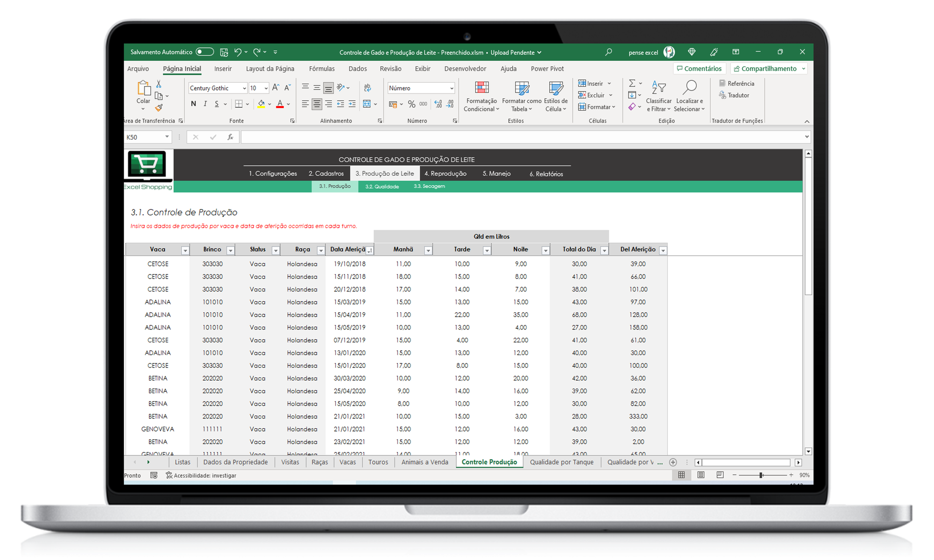Expand the Número format dropdown
Viewport: 934px width, 560px height.
click(451, 88)
